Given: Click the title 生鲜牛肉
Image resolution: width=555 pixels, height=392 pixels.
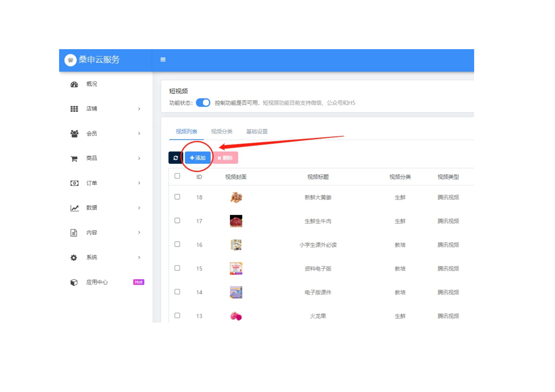Looking at the screenshot, I should click(318, 221).
